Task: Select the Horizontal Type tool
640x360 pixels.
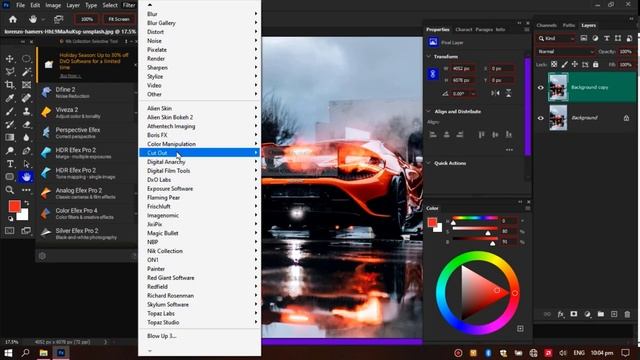Action: 9,164
